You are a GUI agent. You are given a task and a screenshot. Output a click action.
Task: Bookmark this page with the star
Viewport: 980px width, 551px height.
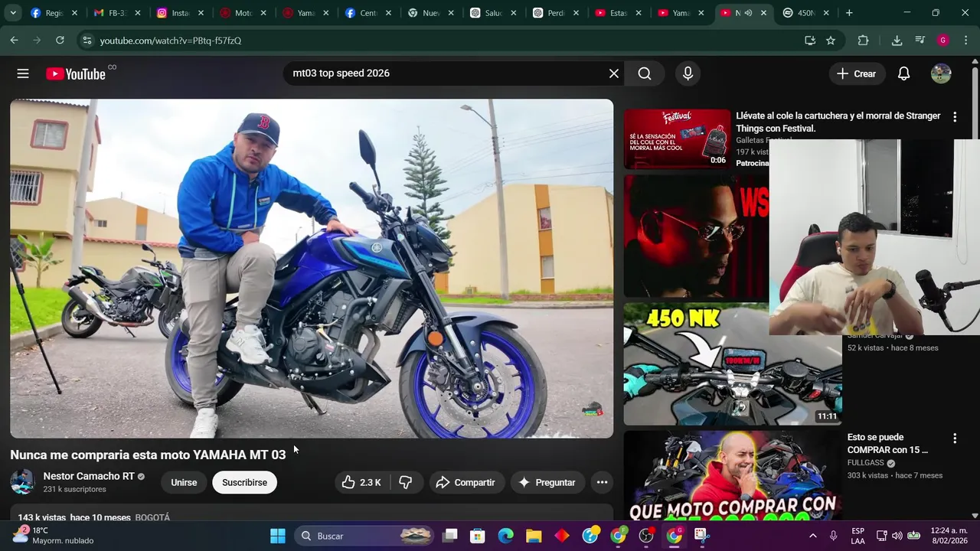[x=831, y=41]
